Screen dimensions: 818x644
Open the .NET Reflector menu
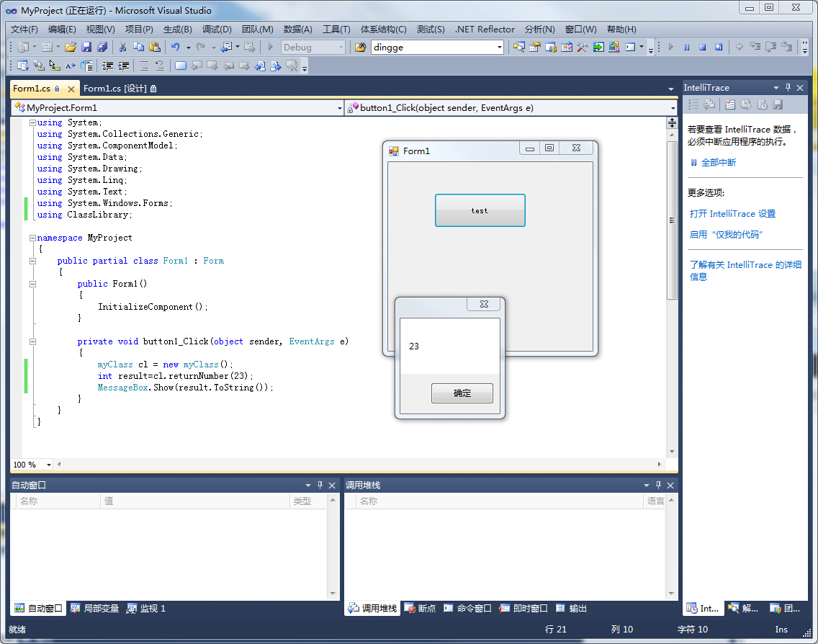[x=485, y=30]
